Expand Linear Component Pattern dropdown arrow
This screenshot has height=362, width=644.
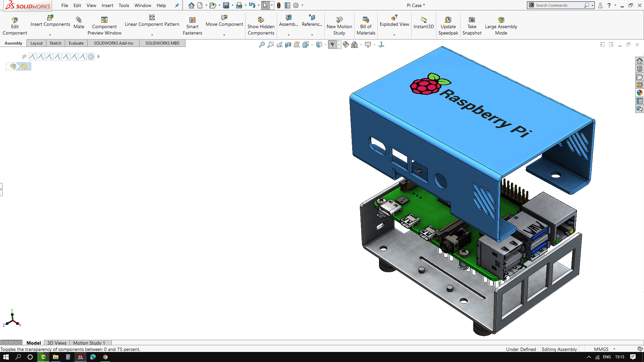[x=152, y=35]
